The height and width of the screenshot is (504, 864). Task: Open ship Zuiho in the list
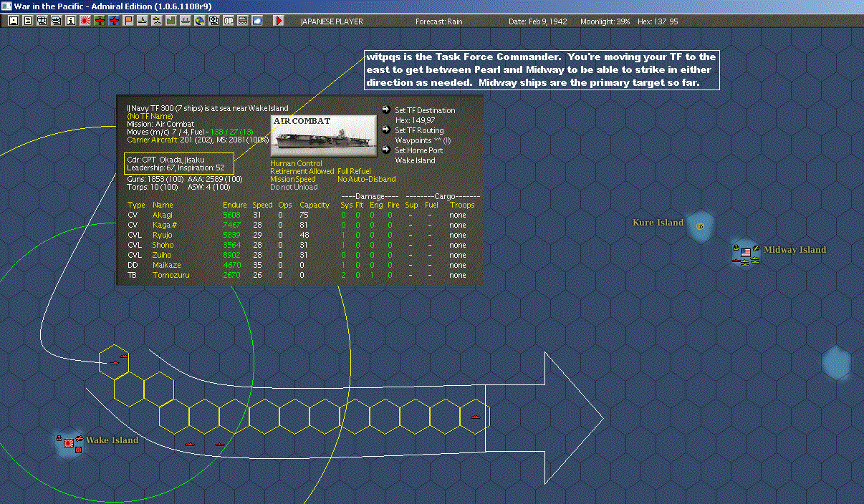point(162,255)
